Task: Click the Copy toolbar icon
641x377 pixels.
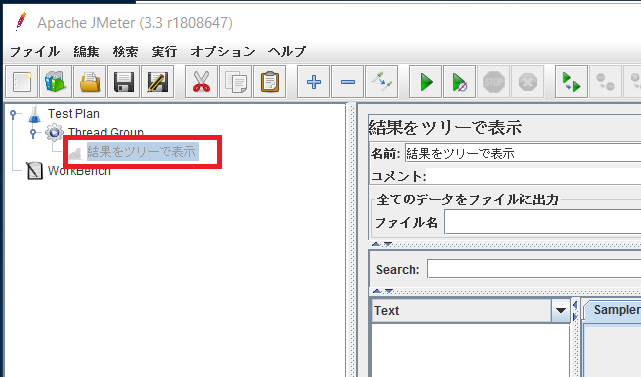Action: tap(235, 82)
